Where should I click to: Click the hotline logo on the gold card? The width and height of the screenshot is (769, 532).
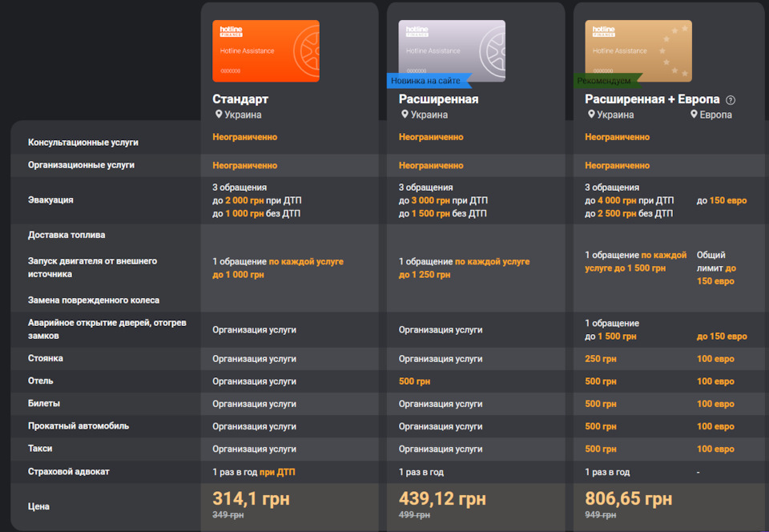[603, 31]
